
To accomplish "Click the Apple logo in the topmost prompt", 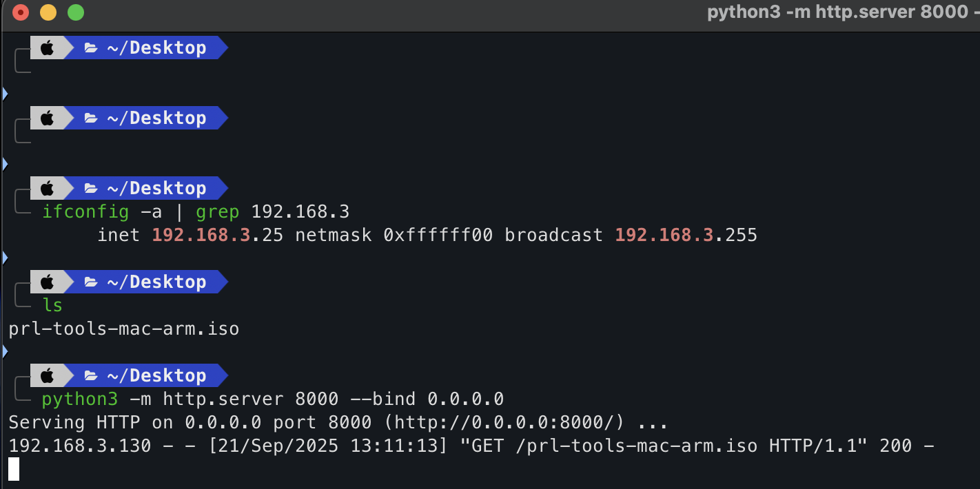I will coord(47,48).
